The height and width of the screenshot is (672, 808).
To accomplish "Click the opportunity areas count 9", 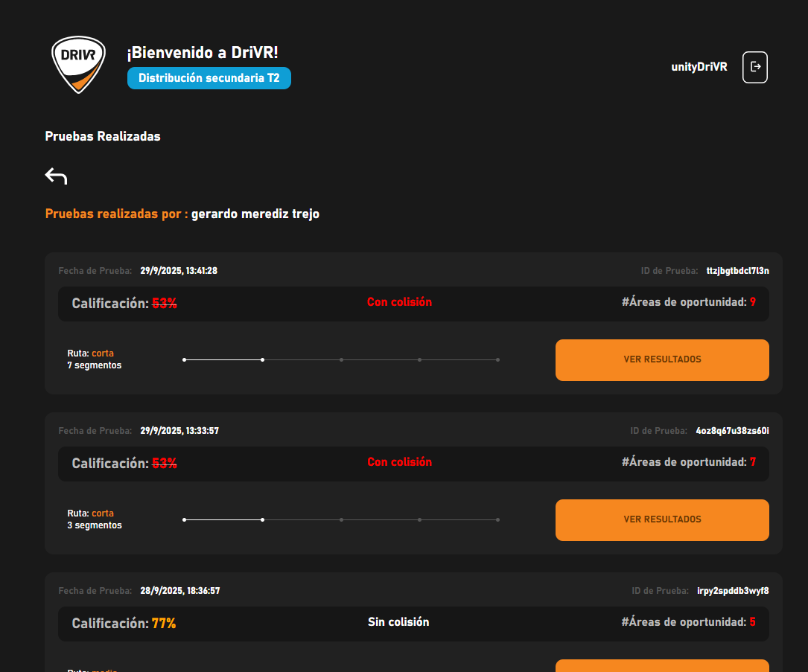I will [x=753, y=302].
